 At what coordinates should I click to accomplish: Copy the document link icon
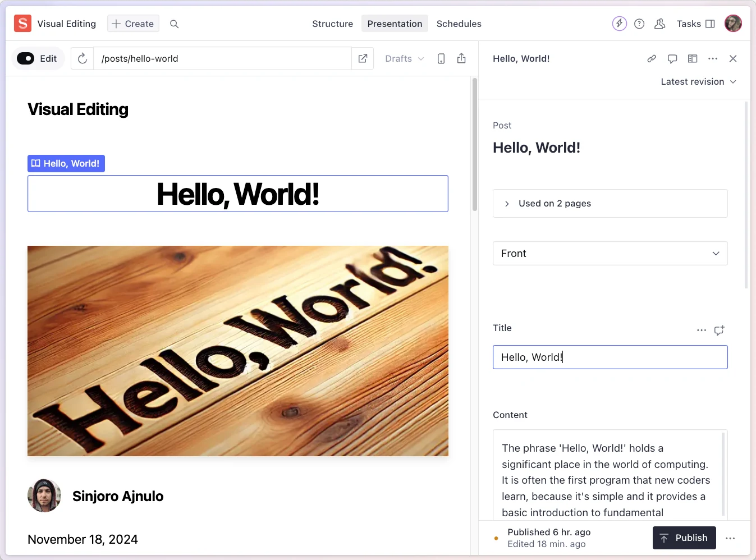coord(652,58)
